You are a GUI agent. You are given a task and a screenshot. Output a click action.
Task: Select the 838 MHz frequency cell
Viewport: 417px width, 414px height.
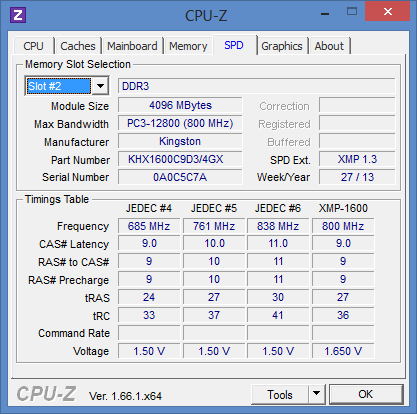(278, 226)
